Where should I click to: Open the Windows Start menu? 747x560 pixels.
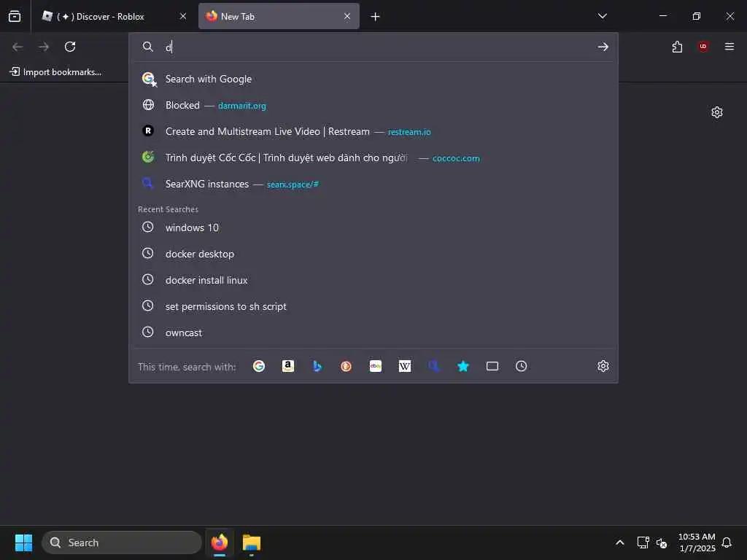(23, 542)
